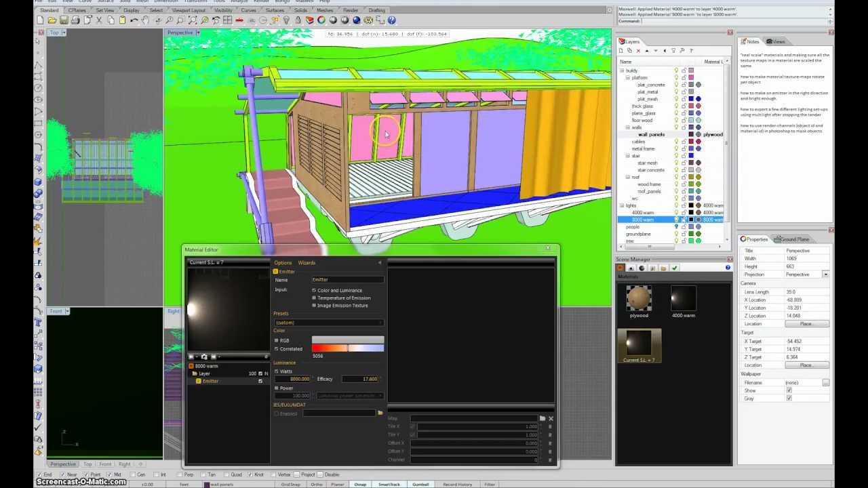Screen dimensions: 868x488
Task: Toggle lock icon on floor wood layer
Action: [x=684, y=120]
